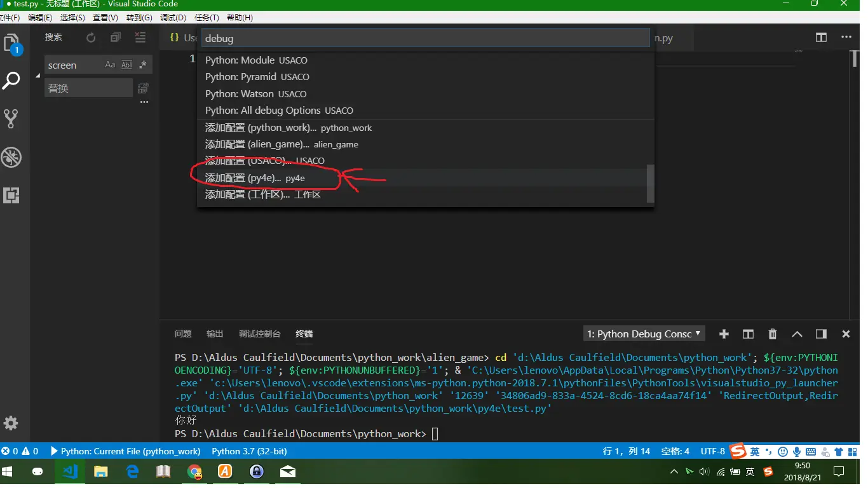Refresh search results in search panel

91,37
